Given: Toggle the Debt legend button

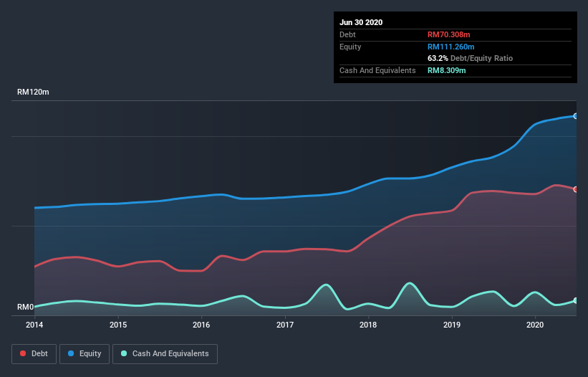Looking at the screenshot, I should point(34,354).
